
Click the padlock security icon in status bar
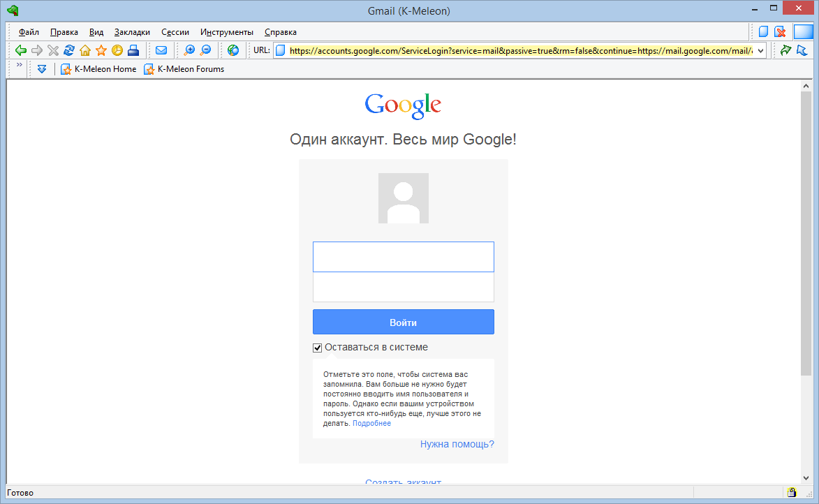tap(792, 492)
